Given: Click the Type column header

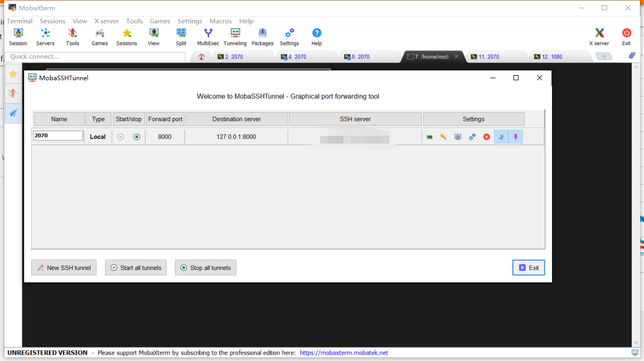Looking at the screenshot, I should point(98,119).
